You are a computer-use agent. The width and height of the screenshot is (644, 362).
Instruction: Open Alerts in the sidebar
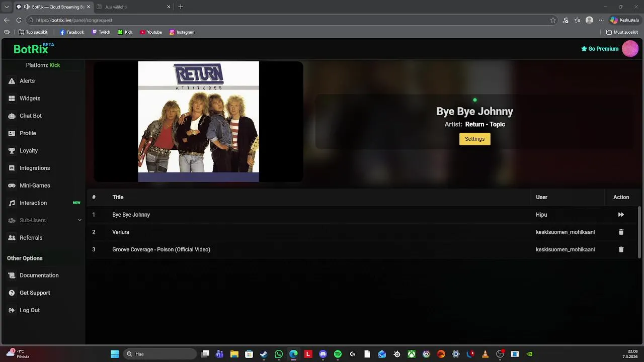tap(27, 81)
